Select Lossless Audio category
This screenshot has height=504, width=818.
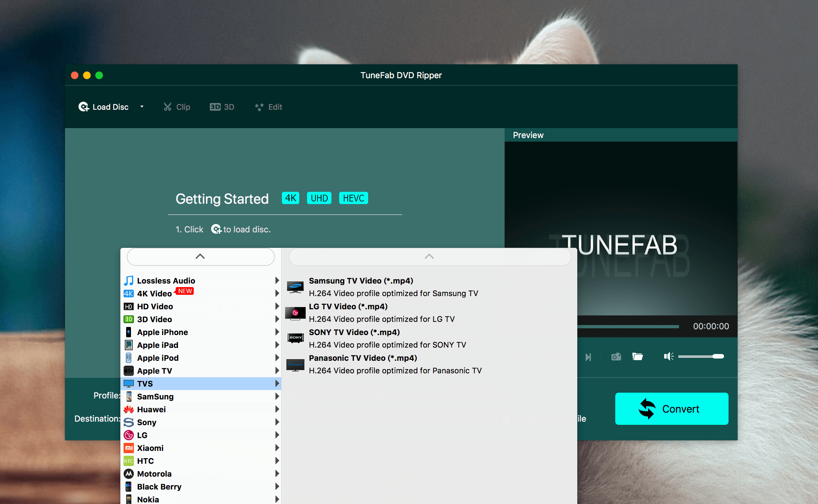point(201,281)
